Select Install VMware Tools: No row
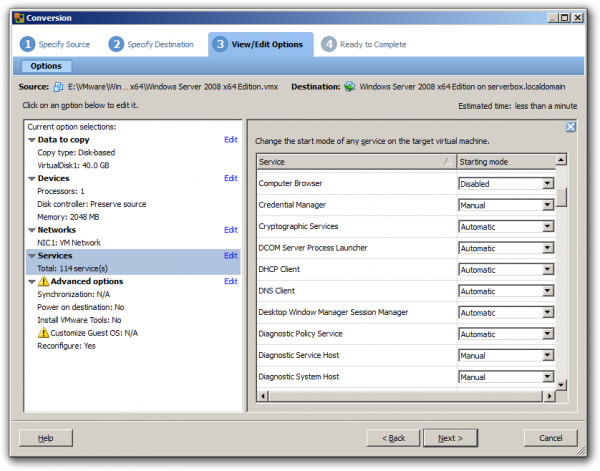 (79, 320)
